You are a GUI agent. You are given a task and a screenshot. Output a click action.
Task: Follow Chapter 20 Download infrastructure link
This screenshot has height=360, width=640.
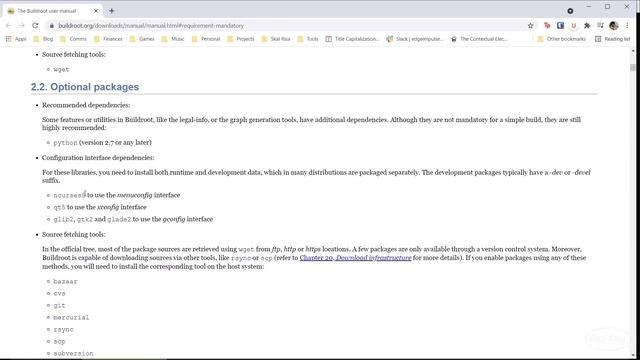(355, 258)
